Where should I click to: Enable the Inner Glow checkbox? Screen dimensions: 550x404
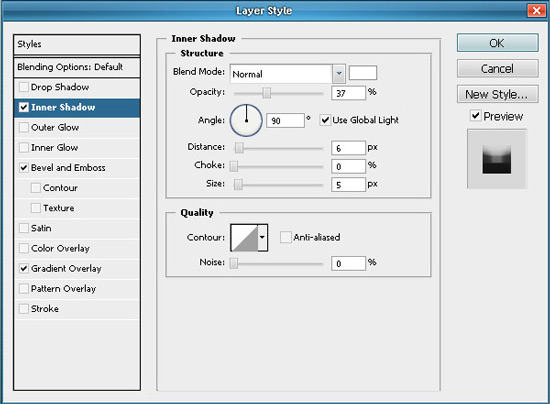[x=24, y=147]
